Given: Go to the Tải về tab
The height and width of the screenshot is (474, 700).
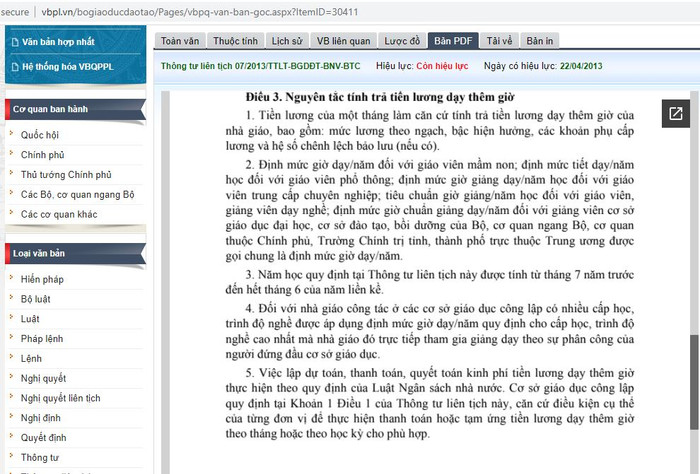Looking at the screenshot, I should pos(498,41).
